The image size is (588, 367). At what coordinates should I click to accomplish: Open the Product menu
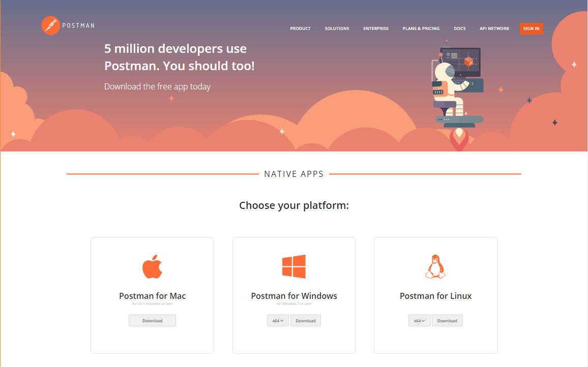point(301,28)
